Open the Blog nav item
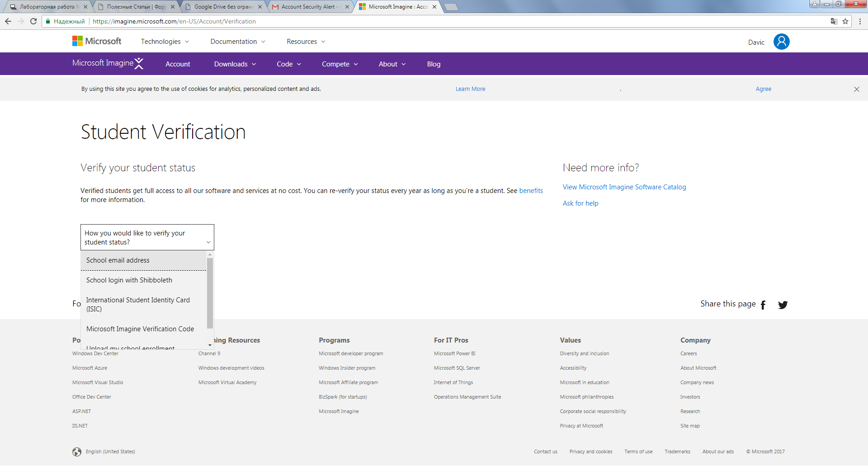Image resolution: width=868 pixels, height=470 pixels. (x=434, y=64)
